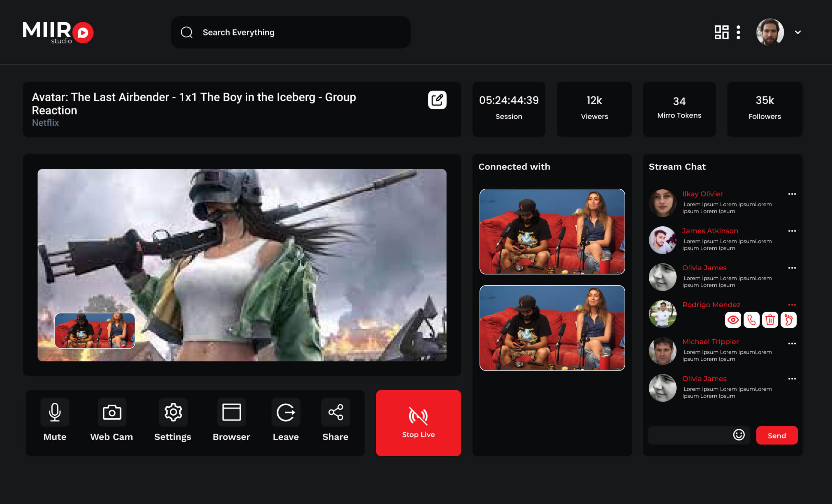Click the Michael Trippier username

710,342
